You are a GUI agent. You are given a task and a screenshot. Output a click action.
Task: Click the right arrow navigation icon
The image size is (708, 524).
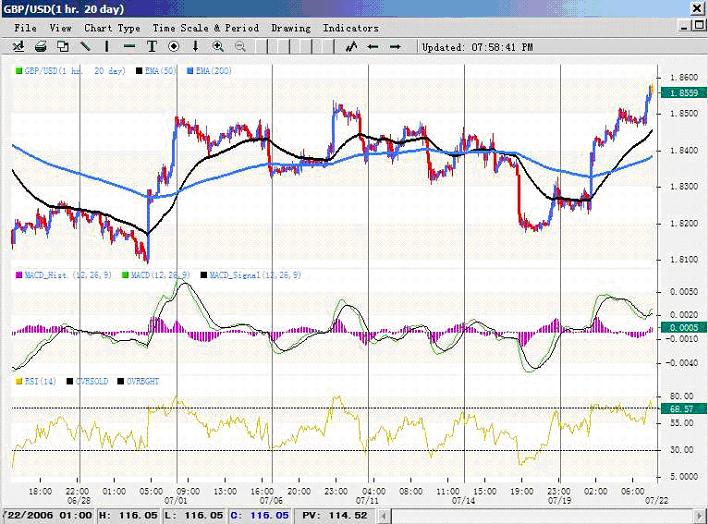coord(395,47)
